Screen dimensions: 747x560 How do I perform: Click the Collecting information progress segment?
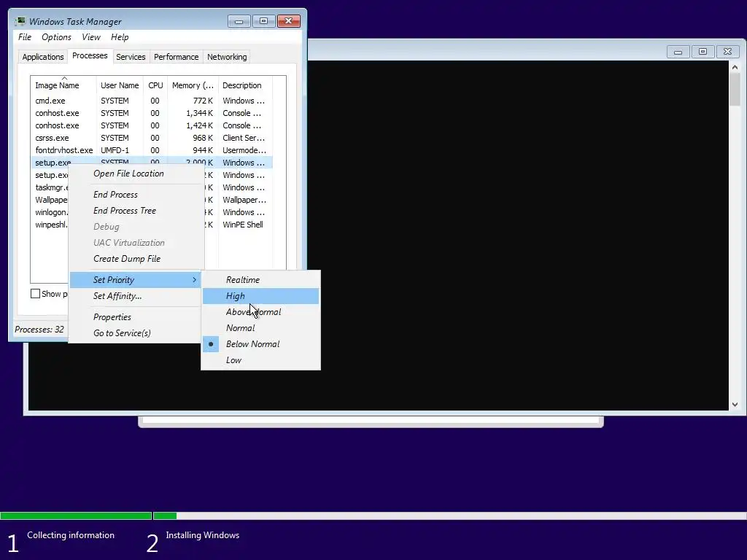tap(76, 516)
